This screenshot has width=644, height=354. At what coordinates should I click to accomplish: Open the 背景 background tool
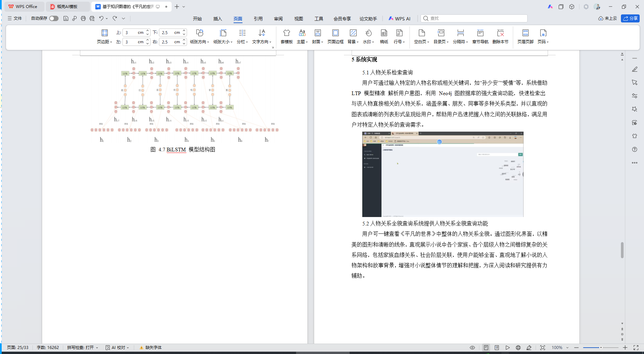tap(353, 37)
